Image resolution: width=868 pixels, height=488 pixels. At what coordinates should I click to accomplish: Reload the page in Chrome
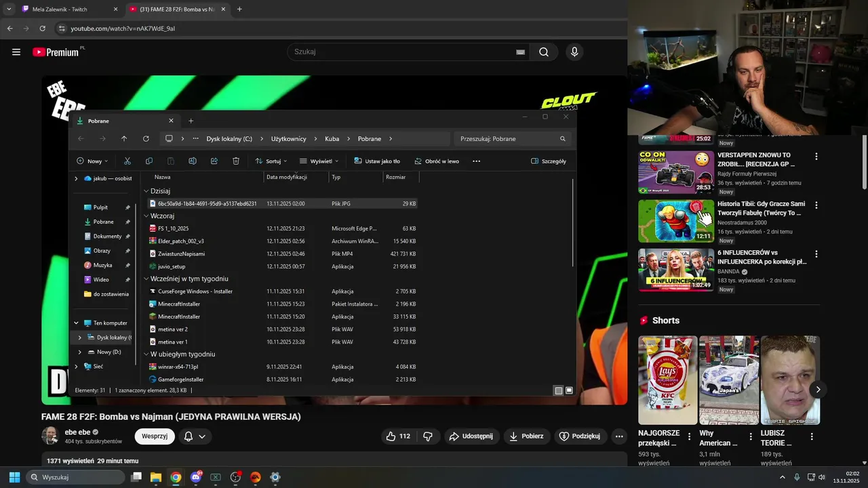(42, 28)
